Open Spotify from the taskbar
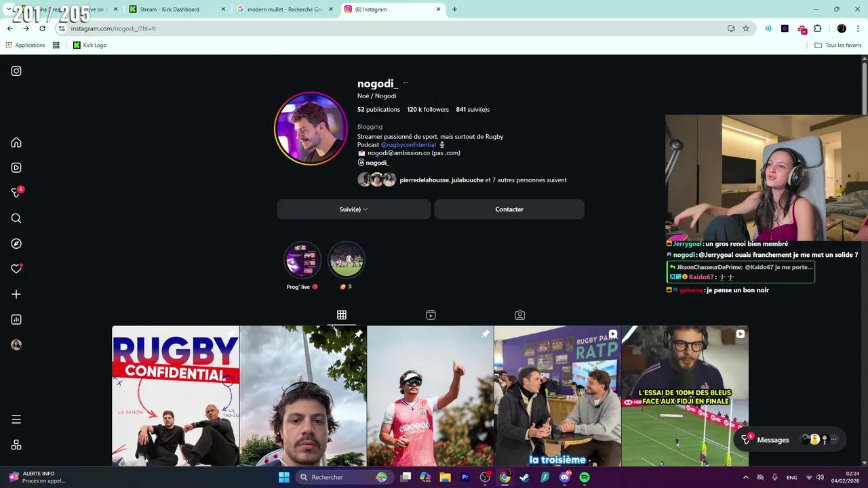Image resolution: width=868 pixels, height=488 pixels. tap(585, 477)
